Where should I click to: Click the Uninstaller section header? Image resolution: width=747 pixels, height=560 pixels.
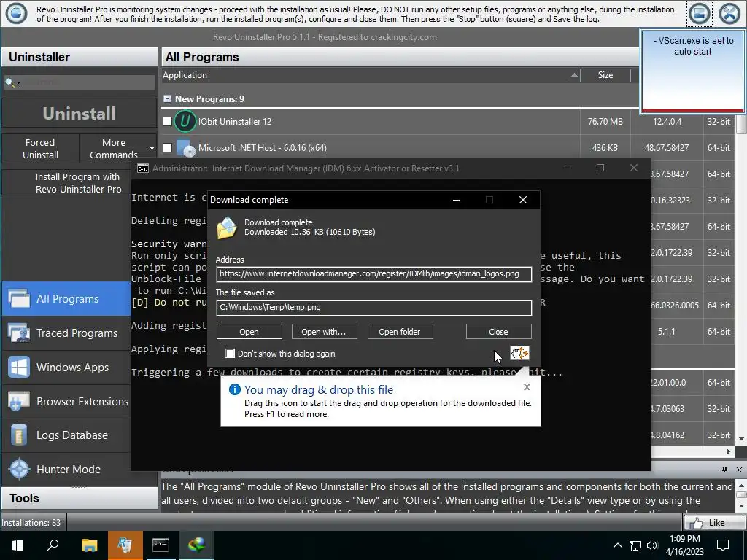click(79, 57)
